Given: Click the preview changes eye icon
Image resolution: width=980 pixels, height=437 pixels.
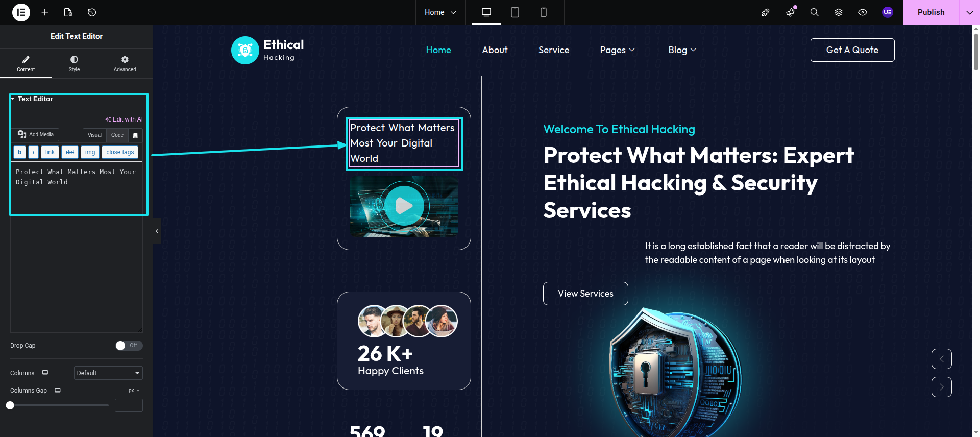Looking at the screenshot, I should (x=862, y=12).
